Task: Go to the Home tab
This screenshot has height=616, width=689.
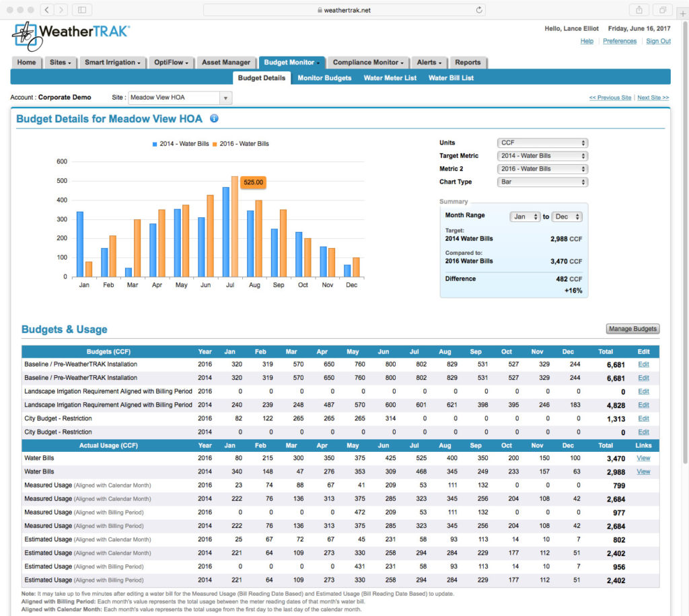Action: pyautogui.click(x=26, y=63)
